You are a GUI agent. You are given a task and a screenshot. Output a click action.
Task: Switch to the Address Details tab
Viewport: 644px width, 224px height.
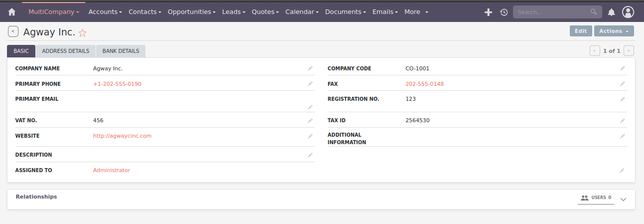click(66, 51)
